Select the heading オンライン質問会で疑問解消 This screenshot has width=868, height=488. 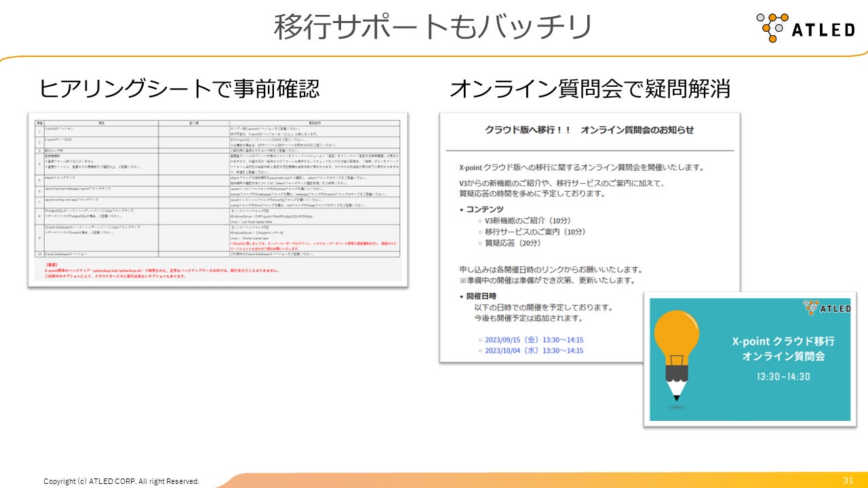pos(590,89)
